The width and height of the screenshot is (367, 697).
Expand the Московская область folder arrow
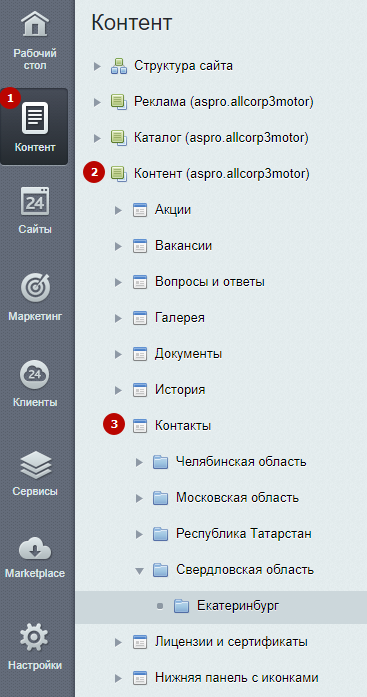pos(140,498)
